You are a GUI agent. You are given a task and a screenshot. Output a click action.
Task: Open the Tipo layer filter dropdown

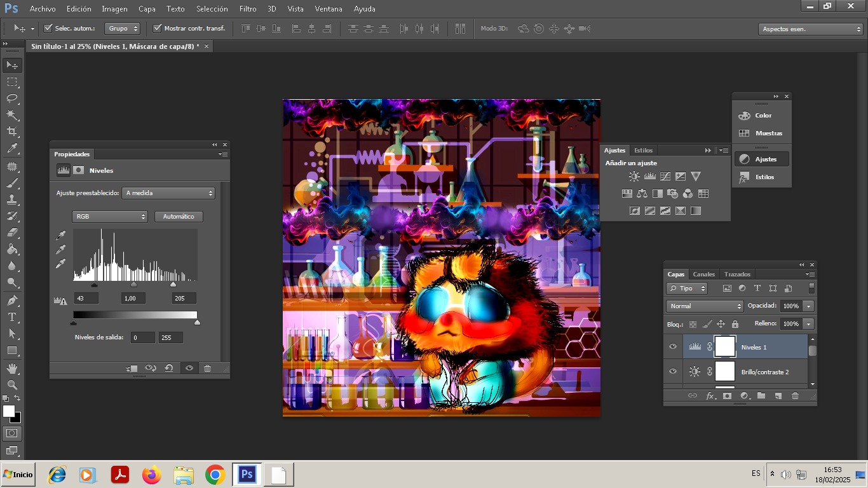[x=687, y=288]
